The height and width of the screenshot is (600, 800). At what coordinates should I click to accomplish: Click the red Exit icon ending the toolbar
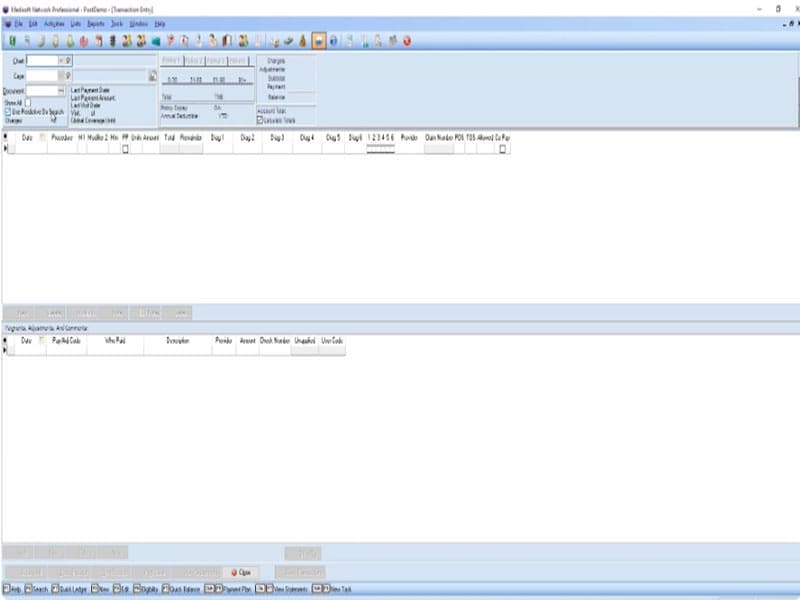pos(408,41)
